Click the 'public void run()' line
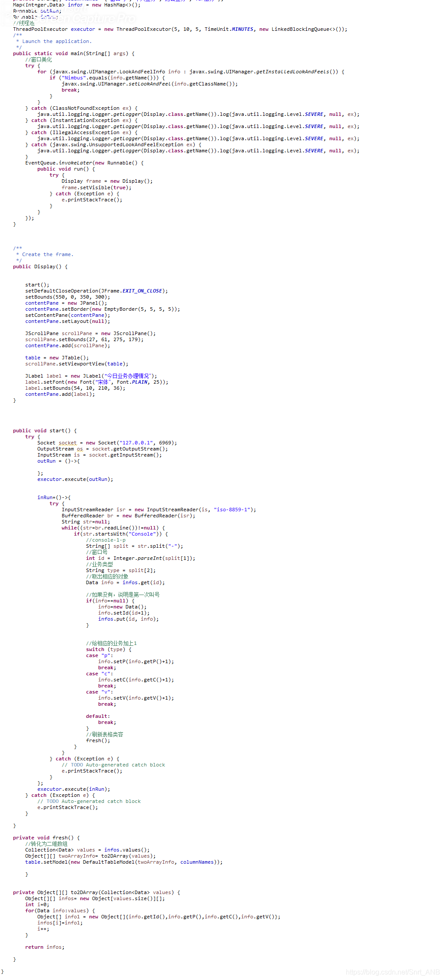This screenshot has width=444, height=980. [x=66, y=169]
